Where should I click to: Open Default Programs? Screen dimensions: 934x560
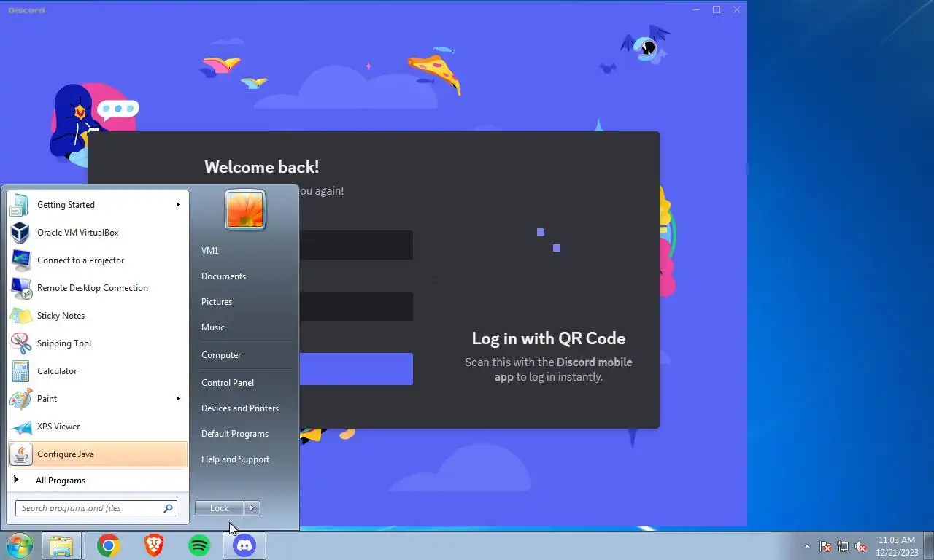point(235,434)
